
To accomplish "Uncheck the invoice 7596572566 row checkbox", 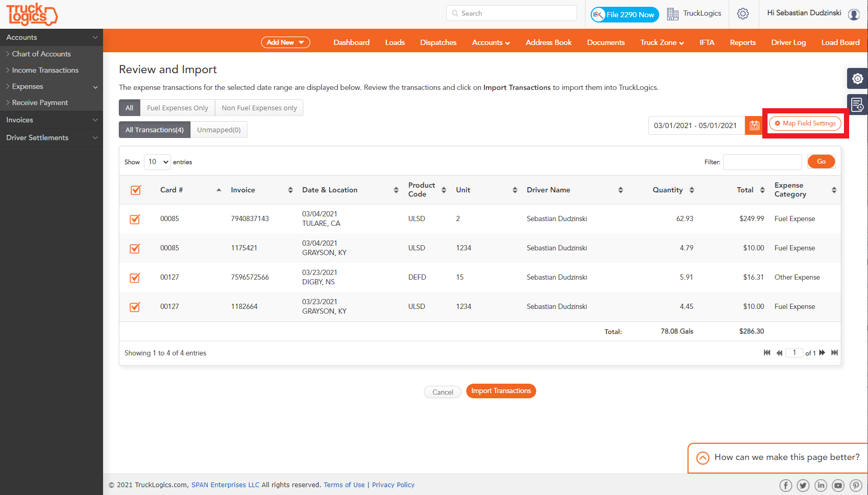I will (x=135, y=278).
